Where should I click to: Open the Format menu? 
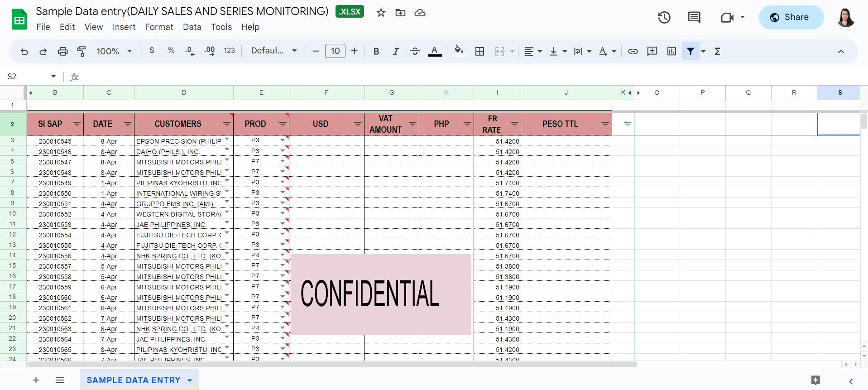pos(159,27)
